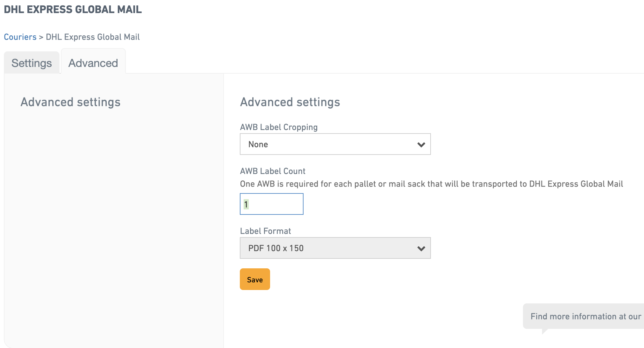Expand the Label Format dropdown
644x348 pixels.
[335, 248]
